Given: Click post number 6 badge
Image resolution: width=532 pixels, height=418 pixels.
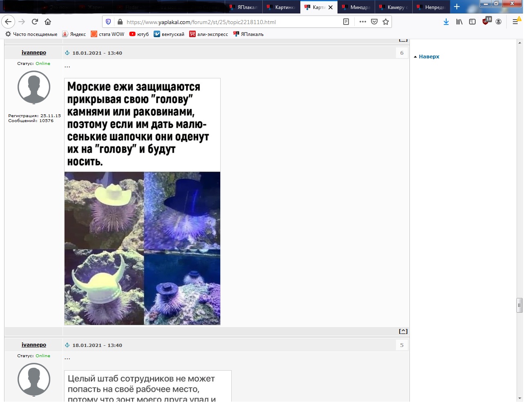Looking at the screenshot, I should (x=402, y=53).
